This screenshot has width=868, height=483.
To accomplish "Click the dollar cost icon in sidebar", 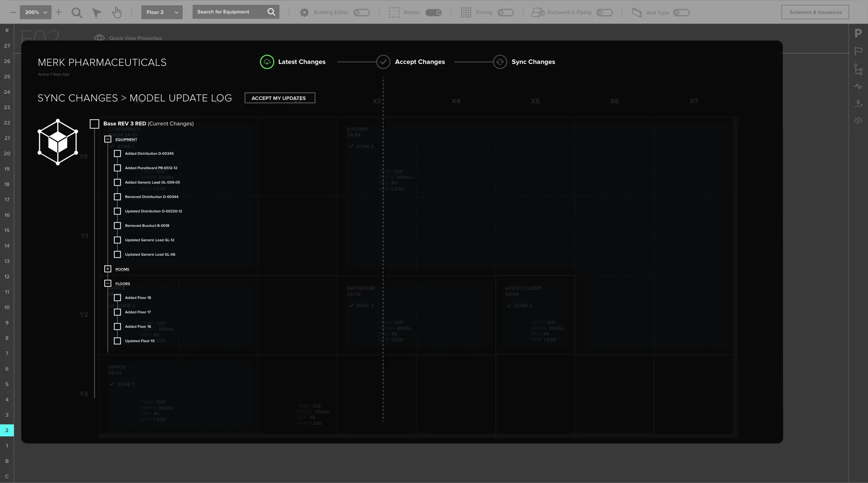I will [x=858, y=103].
